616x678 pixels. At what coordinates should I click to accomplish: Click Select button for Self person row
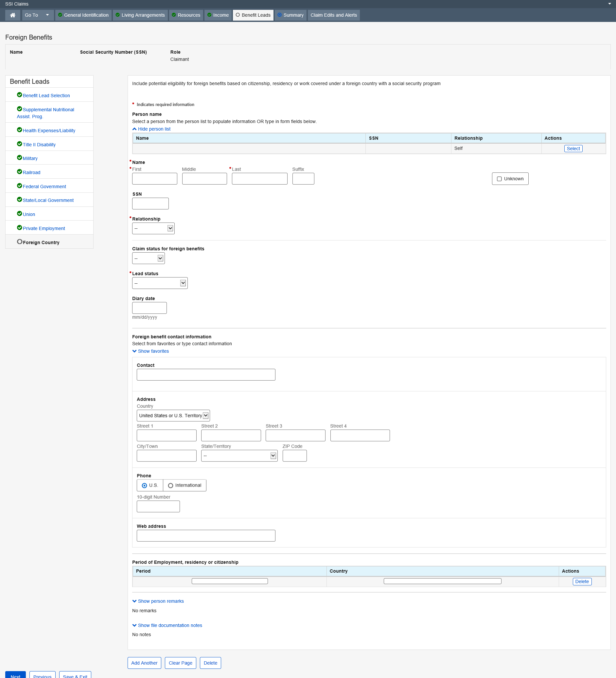coord(573,149)
